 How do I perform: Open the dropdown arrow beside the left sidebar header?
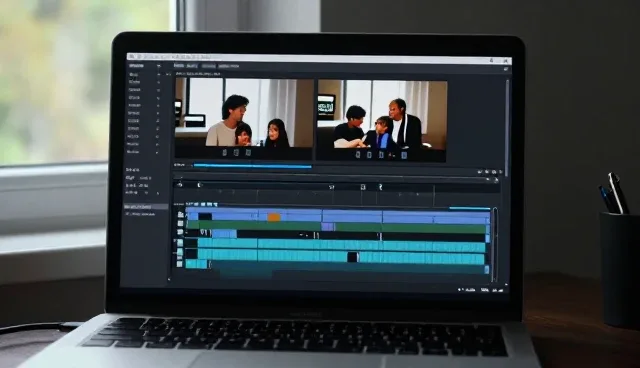pos(159,66)
